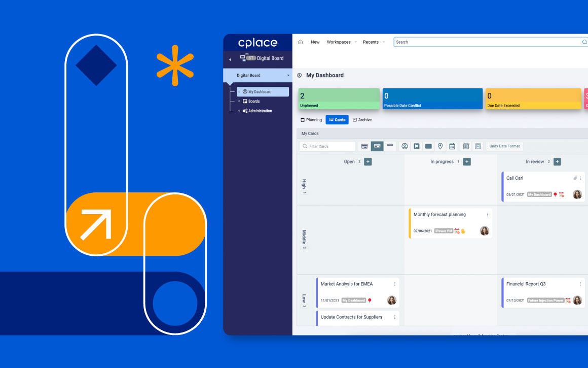Viewport: 588px width, 368px height.
Task: Expand the Digital Board sidebar dropdown
Action: pos(288,76)
